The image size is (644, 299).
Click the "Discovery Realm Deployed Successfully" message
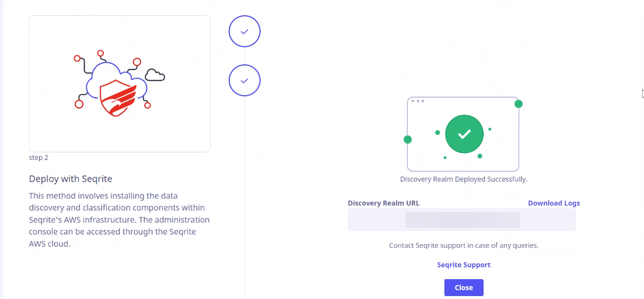(x=464, y=179)
